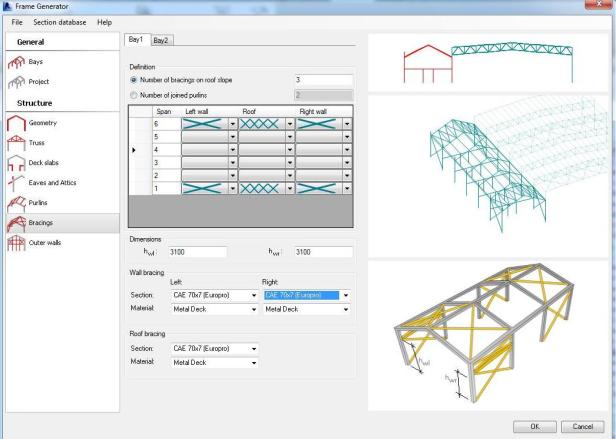Click the left wall height dimension field
Image resolution: width=616 pixels, height=439 pixels.
pyautogui.click(x=197, y=252)
